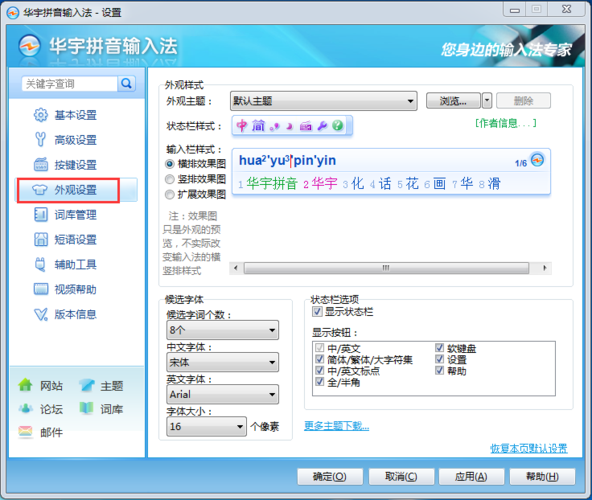Click the 词库管理 book icon

coord(41,215)
